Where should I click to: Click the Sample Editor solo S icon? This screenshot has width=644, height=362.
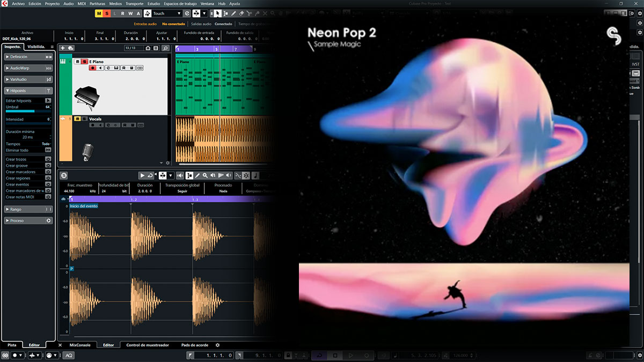64,175
